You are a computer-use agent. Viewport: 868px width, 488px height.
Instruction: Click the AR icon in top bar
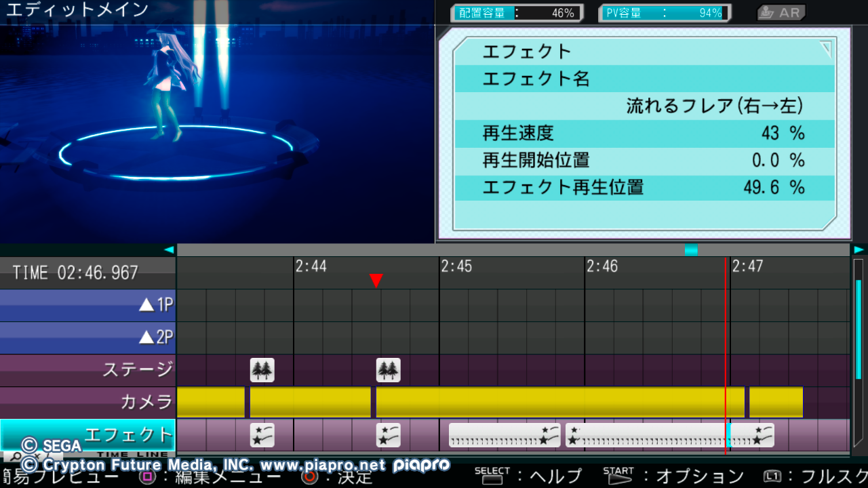781,13
